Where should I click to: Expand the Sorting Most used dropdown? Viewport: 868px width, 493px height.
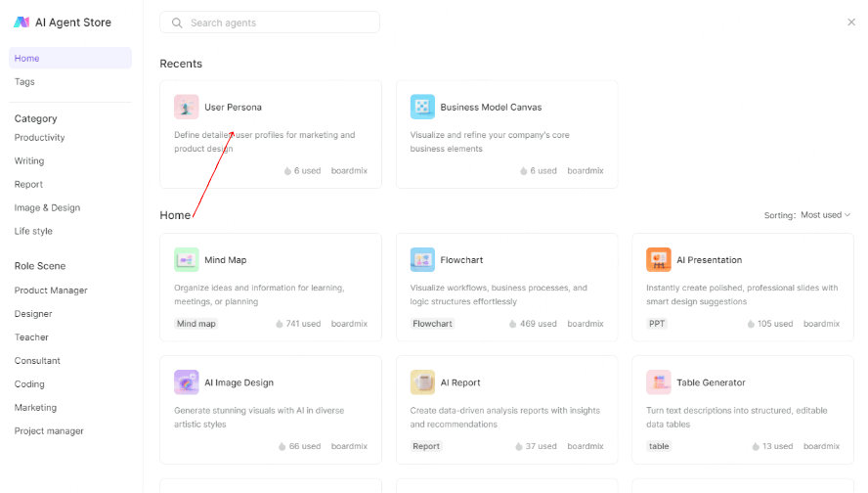(x=825, y=215)
